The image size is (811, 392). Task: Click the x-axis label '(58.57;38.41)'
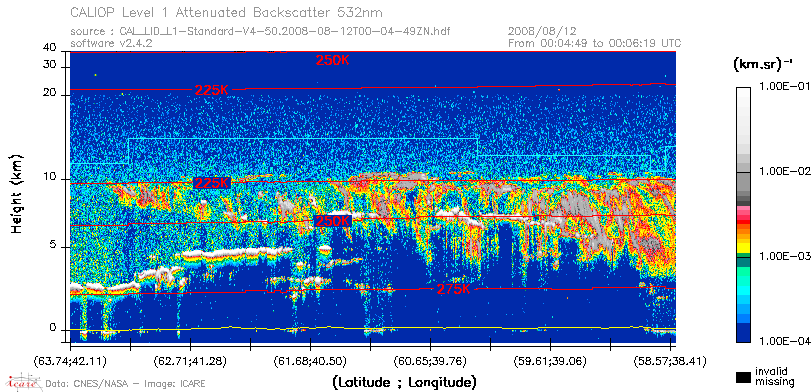[670, 361]
